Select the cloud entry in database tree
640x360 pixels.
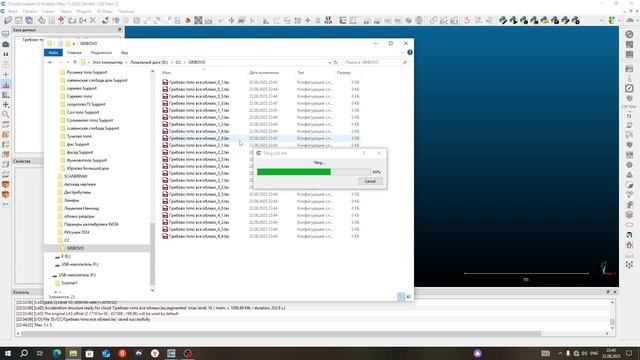pyautogui.click(x=32, y=40)
